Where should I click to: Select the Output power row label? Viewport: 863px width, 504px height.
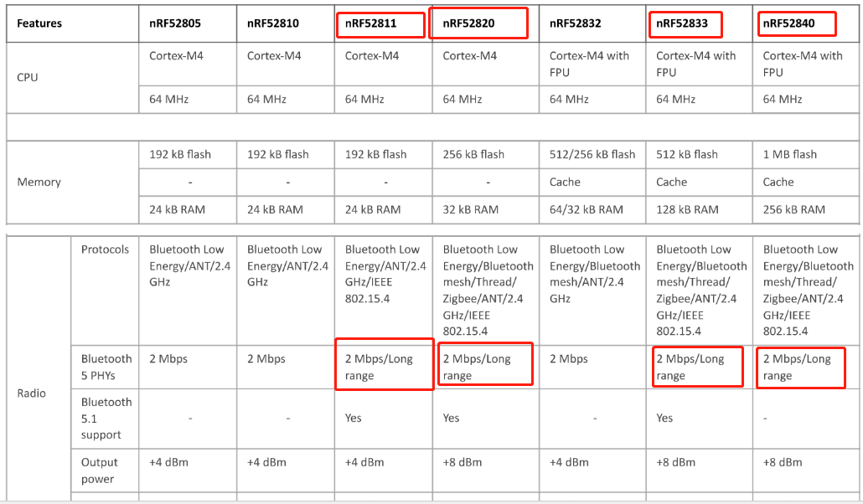click(x=100, y=471)
